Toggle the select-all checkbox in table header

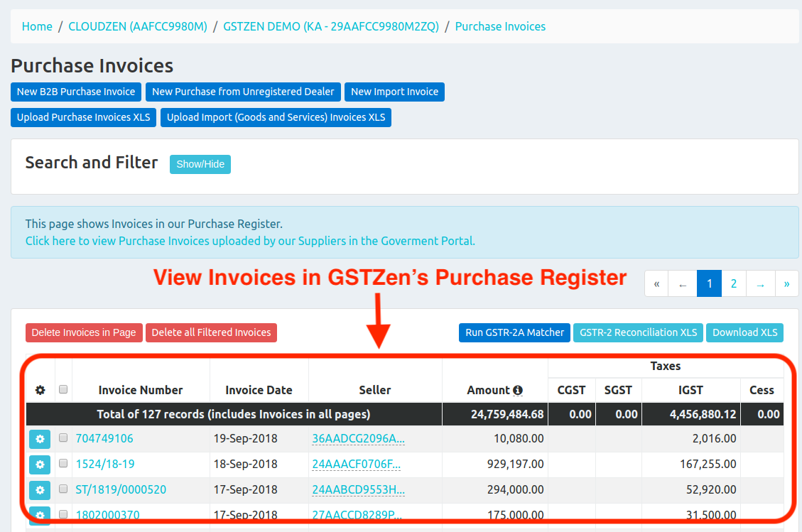pyautogui.click(x=63, y=389)
